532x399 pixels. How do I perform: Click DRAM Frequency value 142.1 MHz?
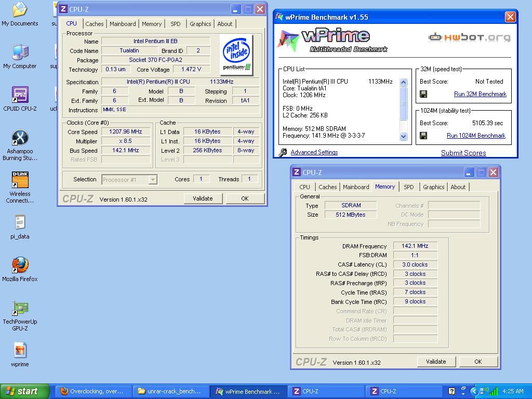coord(415,246)
